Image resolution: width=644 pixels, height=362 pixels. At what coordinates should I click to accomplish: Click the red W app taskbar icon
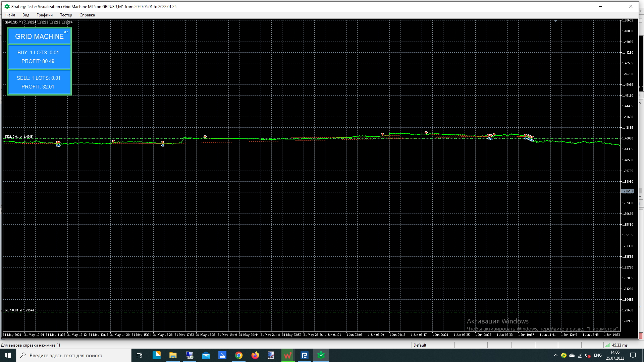[287, 355]
